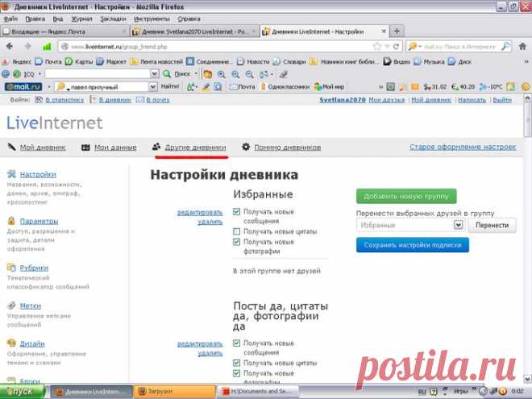Click the Яндекс bookmark icon
The image size is (532, 399).
coord(5,62)
